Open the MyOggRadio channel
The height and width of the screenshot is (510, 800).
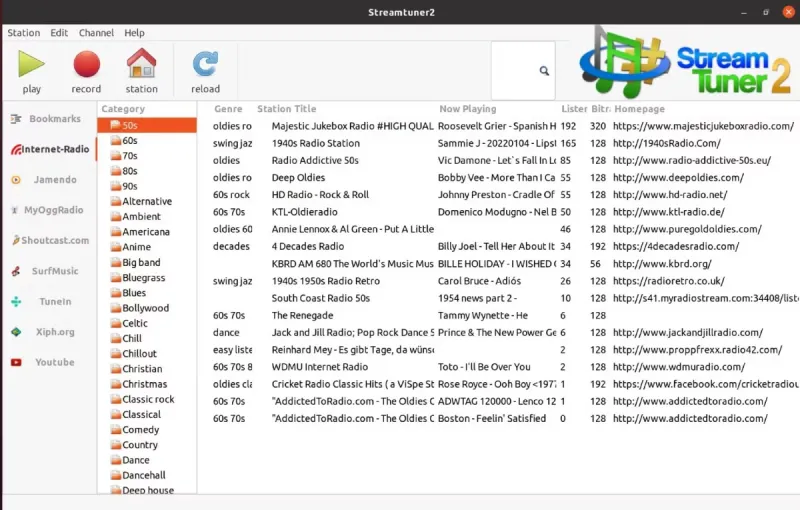pos(47,210)
